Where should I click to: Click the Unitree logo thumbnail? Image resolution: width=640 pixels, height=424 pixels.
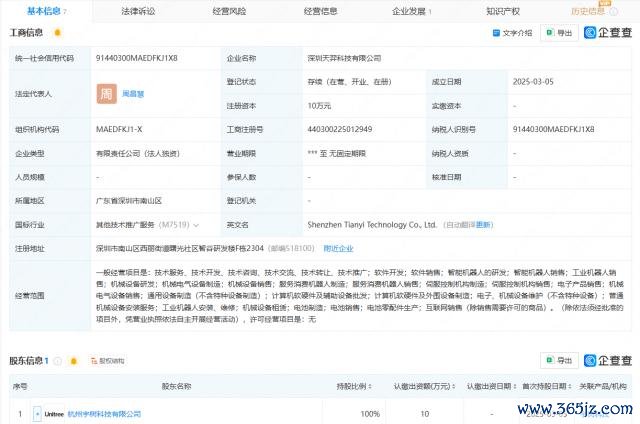point(54,414)
